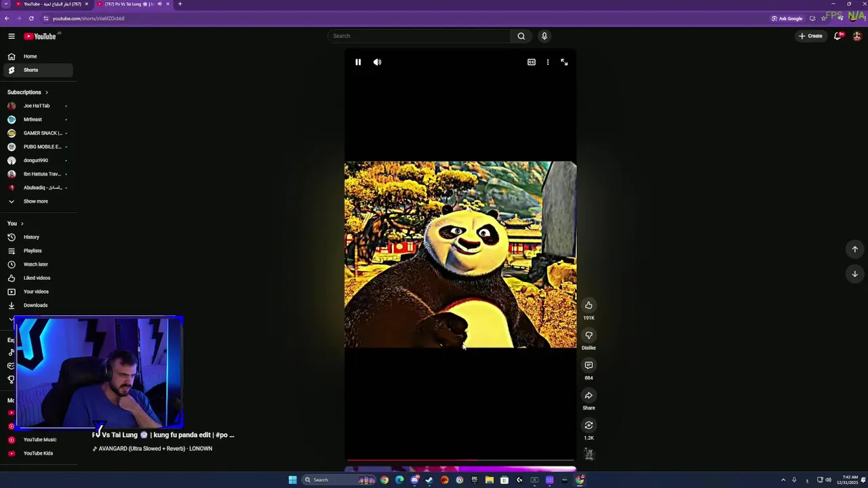868x488 pixels.
Task: Open Watch later in sidebar
Action: click(39, 264)
